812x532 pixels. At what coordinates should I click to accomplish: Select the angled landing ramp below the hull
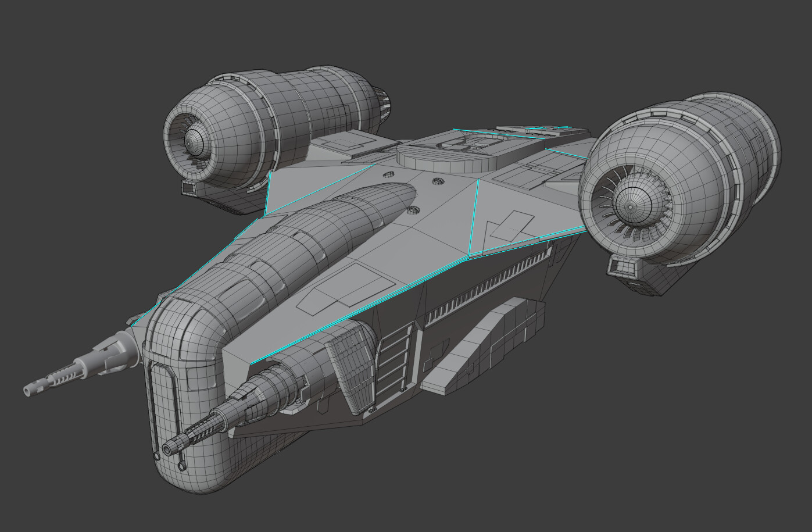[484, 346]
